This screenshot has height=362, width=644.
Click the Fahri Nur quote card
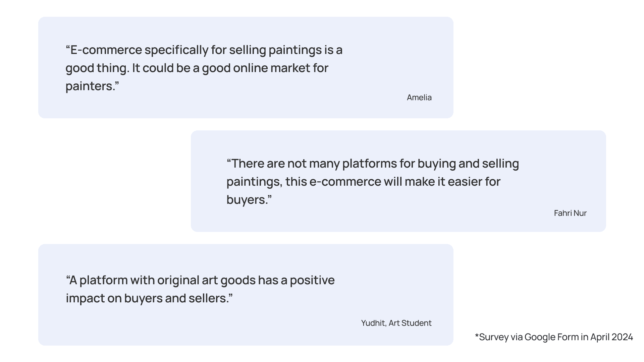click(398, 181)
